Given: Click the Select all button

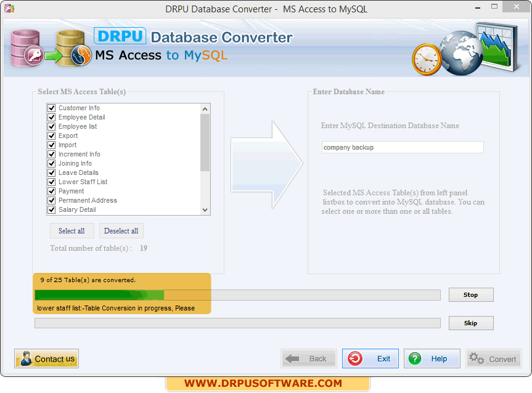Looking at the screenshot, I should coord(72,231).
